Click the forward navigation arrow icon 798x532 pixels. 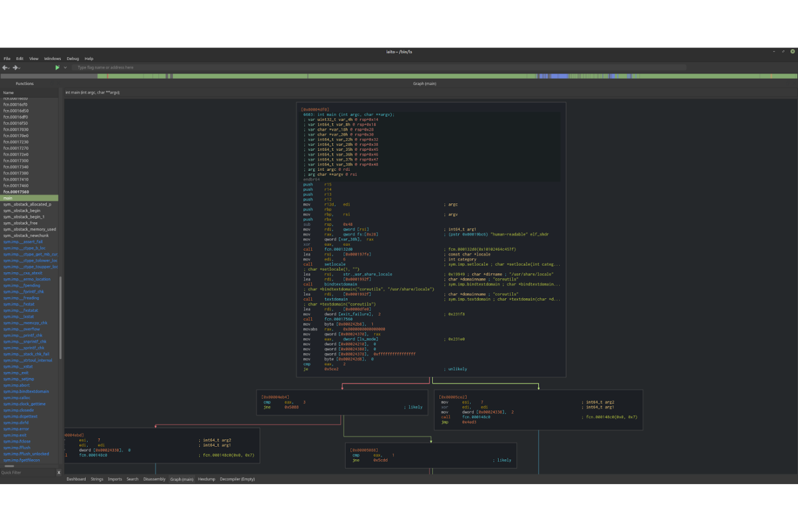(x=15, y=67)
